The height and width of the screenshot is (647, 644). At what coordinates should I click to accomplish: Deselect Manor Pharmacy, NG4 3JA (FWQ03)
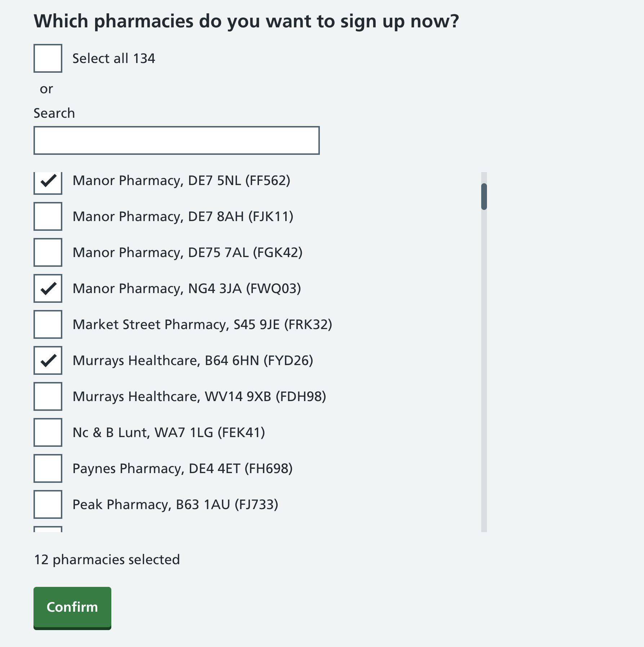[x=48, y=289]
